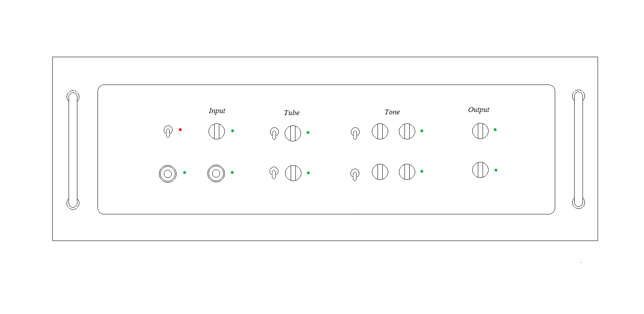The image size is (644, 314).
Task: Click the first upper Tone knob
Action: pyautogui.click(x=380, y=131)
